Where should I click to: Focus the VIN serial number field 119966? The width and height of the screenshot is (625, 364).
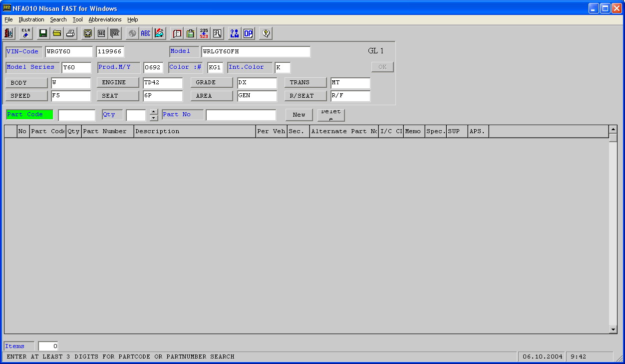(x=110, y=52)
